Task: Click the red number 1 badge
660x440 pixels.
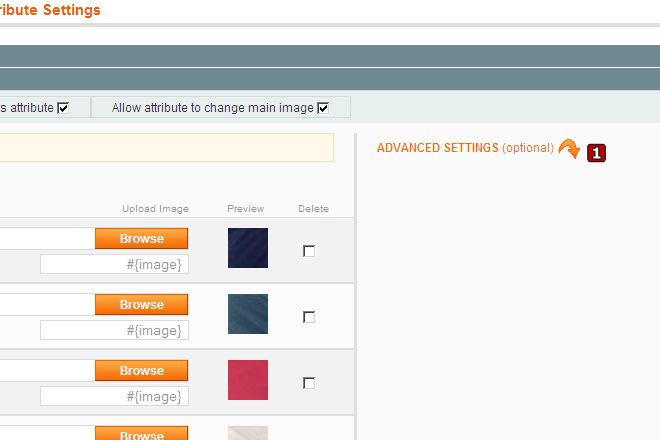Action: coord(596,153)
